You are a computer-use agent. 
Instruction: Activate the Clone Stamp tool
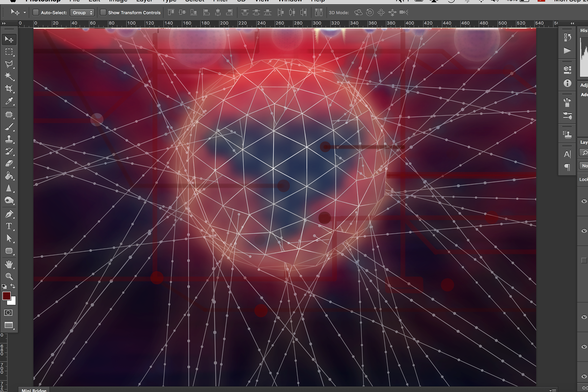(x=9, y=139)
